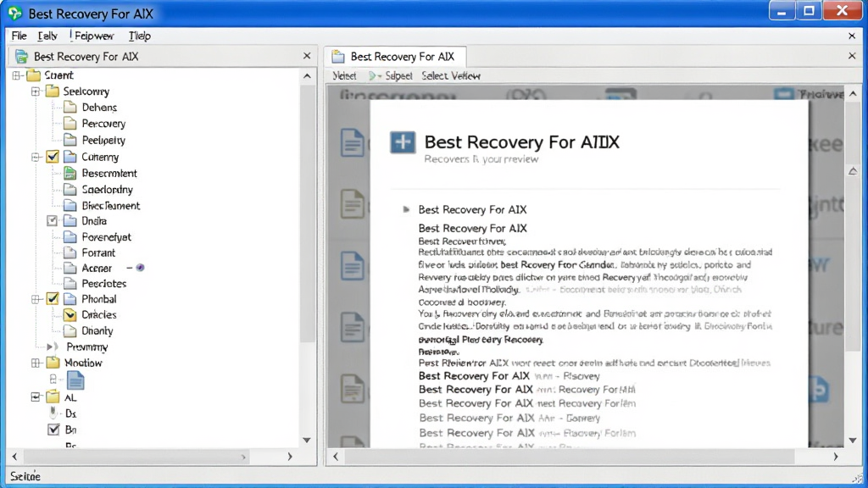The width and height of the screenshot is (868, 488).
Task: Open the File menu
Action: (19, 36)
